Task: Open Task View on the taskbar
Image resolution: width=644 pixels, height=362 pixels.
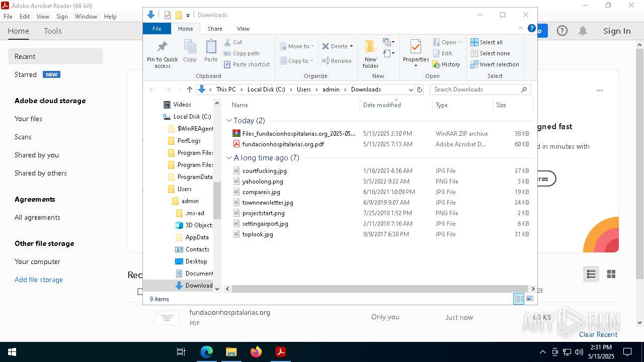Action: [182, 352]
